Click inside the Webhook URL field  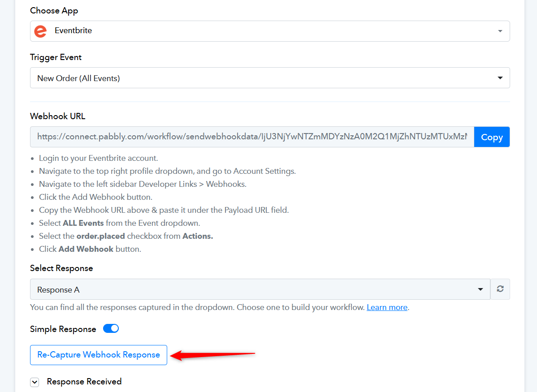[252, 137]
